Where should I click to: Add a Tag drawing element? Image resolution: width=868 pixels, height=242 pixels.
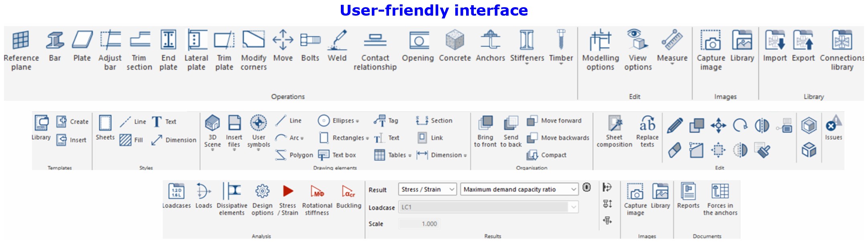386,121
